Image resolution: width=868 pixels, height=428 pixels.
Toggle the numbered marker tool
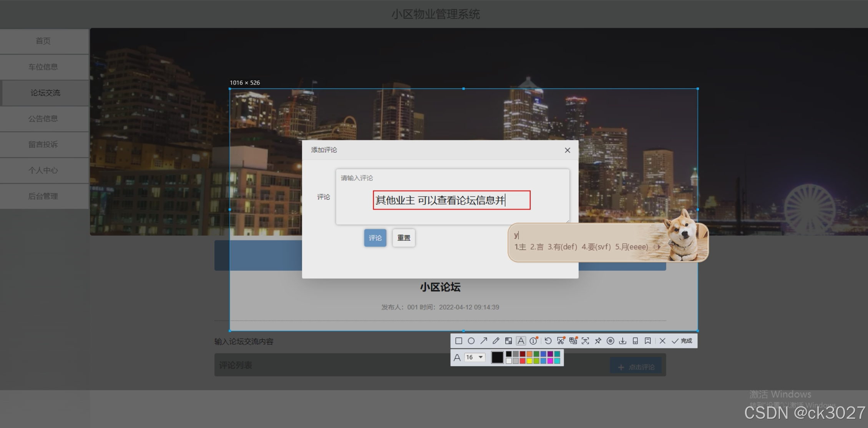click(533, 341)
